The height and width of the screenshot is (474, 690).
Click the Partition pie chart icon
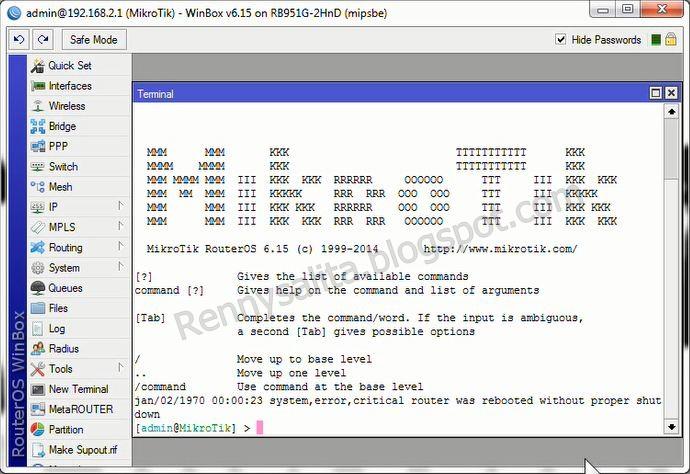pyautogui.click(x=38, y=430)
